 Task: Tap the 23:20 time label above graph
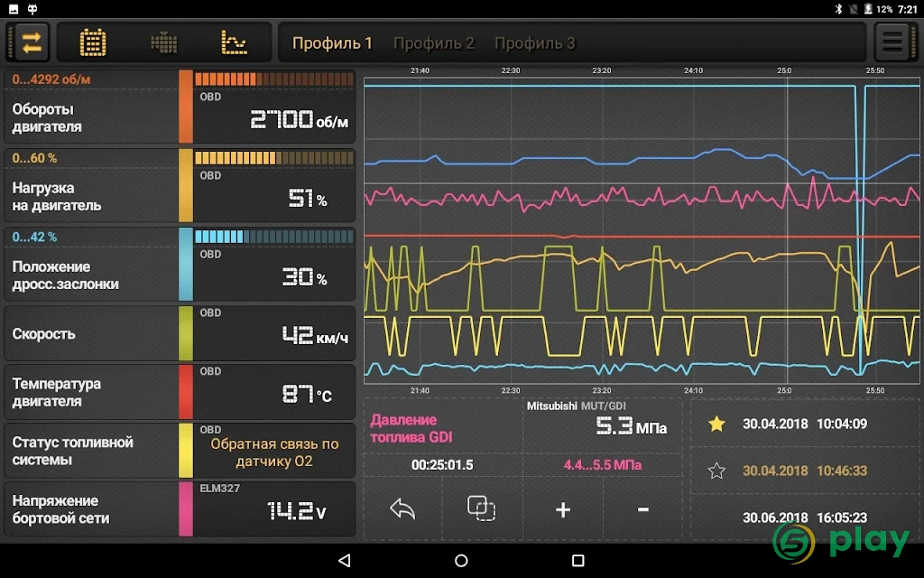[601, 70]
